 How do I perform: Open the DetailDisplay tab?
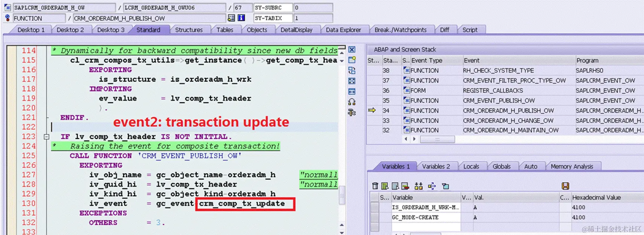click(296, 30)
